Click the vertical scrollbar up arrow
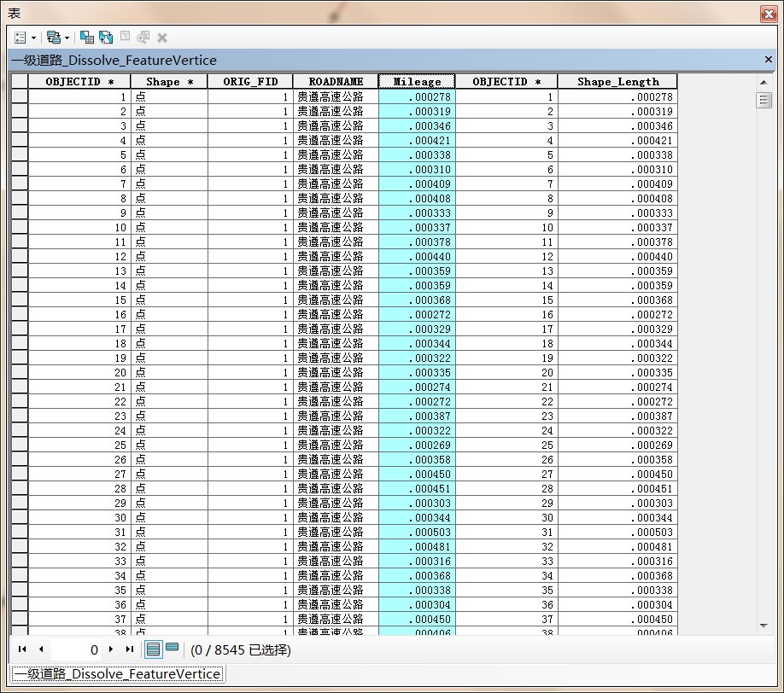The image size is (784, 693). tap(764, 82)
